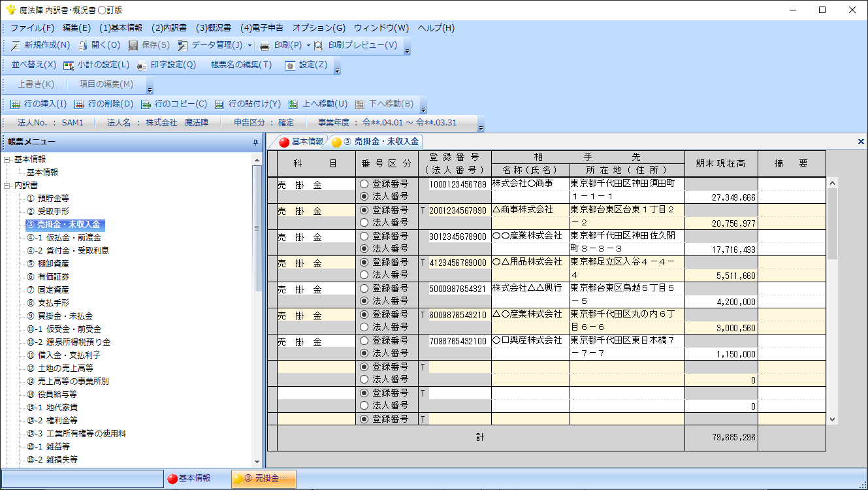868x490 pixels.
Task: Click the 保存(S) toolbar icon
Action: tap(133, 46)
